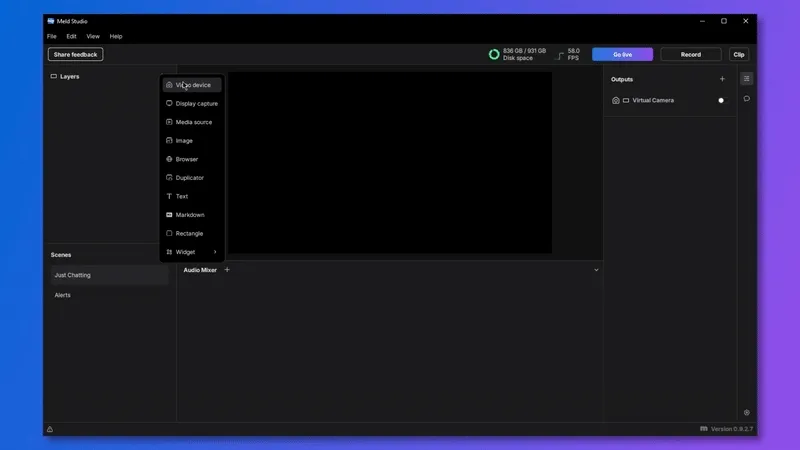Add a new output with the plus icon
The height and width of the screenshot is (450, 800).
click(722, 79)
